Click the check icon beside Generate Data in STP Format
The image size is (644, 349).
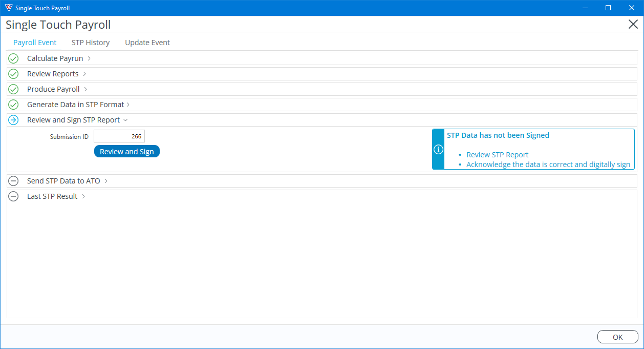click(13, 105)
